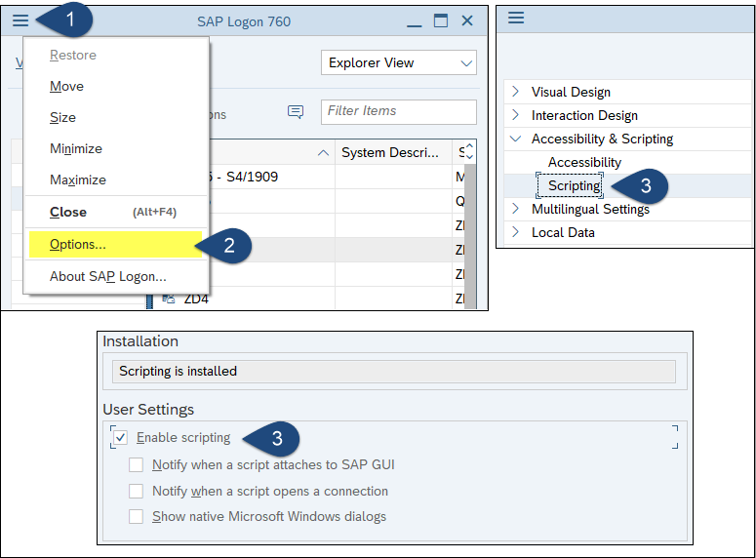Open hamburger menu in the options window

point(516,18)
